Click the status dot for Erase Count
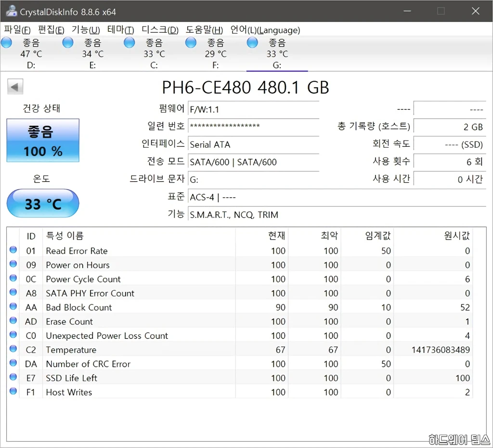 click(13, 320)
